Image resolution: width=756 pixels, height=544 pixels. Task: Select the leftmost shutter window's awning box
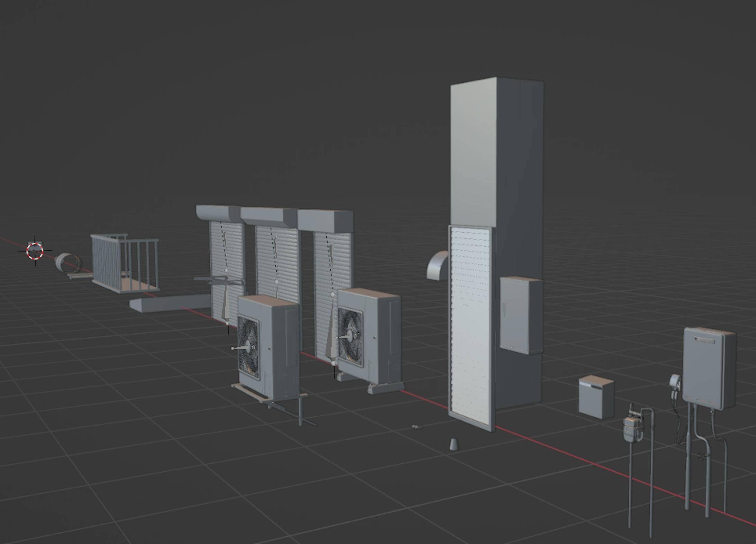tap(218, 212)
